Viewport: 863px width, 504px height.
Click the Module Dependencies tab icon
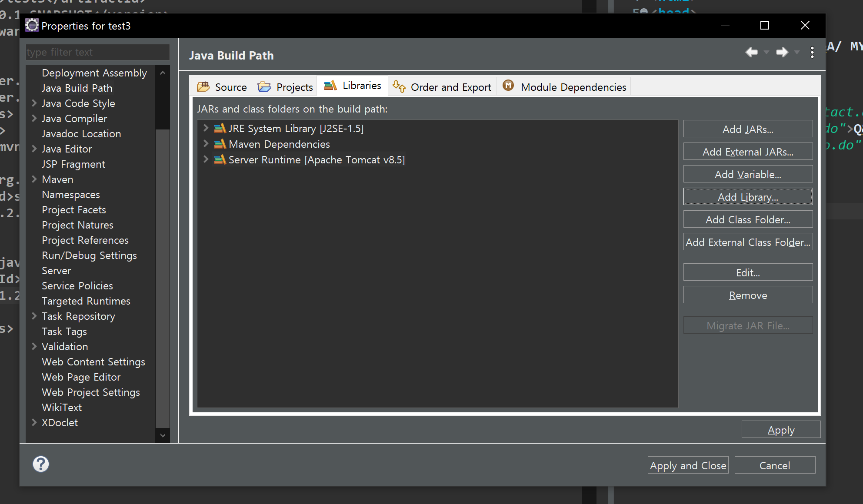tap(508, 86)
